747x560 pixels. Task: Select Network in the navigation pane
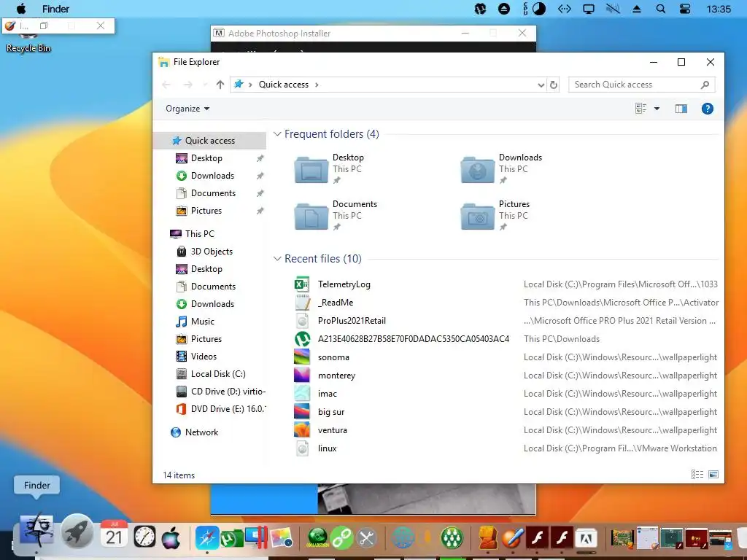201,432
